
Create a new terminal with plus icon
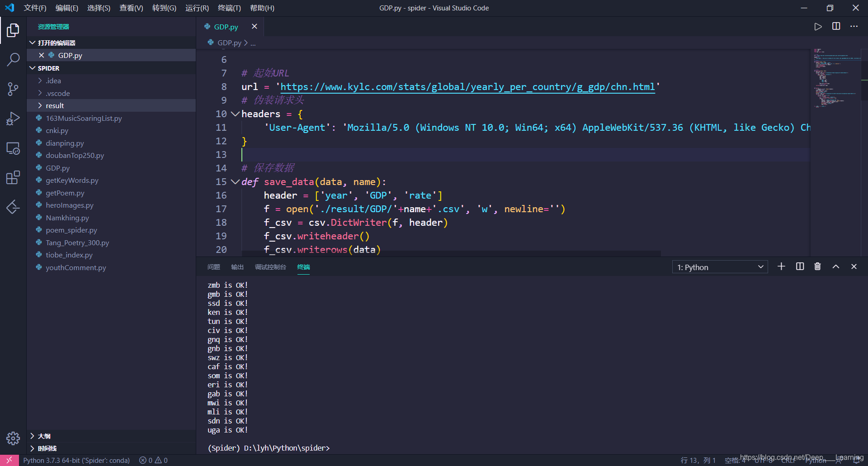[x=781, y=266]
